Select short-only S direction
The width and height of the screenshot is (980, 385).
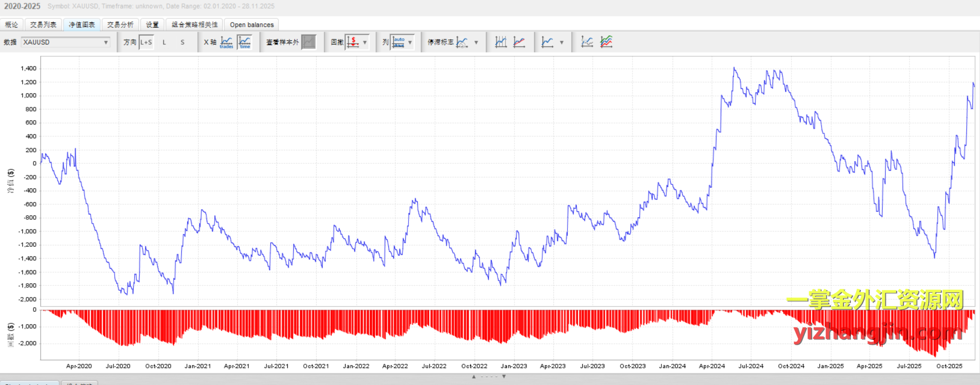pyautogui.click(x=183, y=42)
